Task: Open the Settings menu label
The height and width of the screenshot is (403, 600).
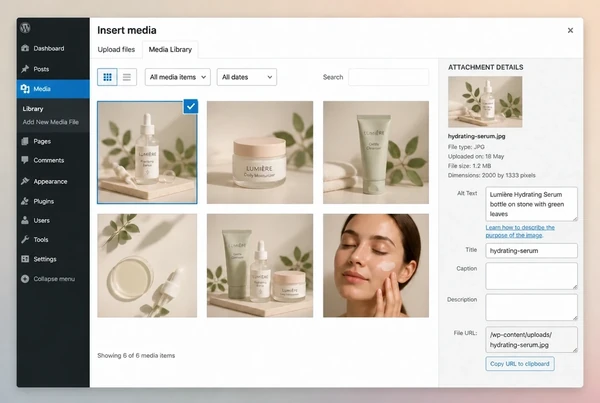Action: pyautogui.click(x=45, y=259)
